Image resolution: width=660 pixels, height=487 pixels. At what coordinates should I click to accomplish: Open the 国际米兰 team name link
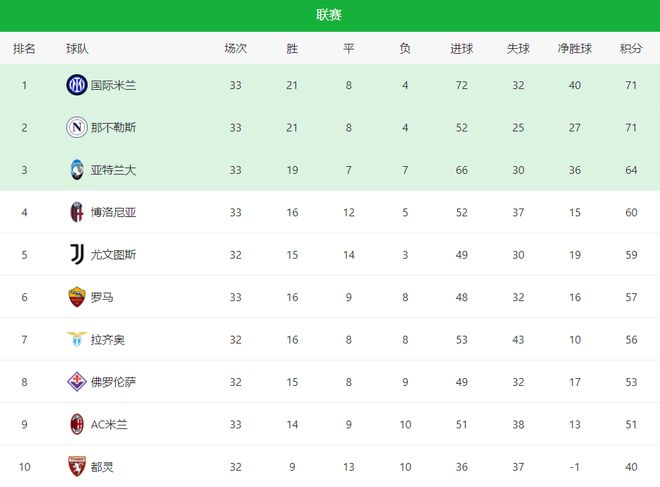[x=113, y=86]
